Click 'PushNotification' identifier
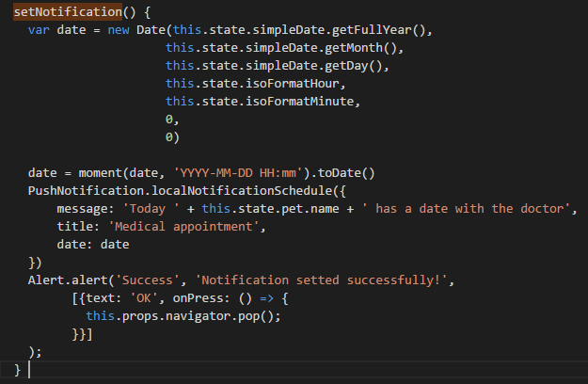The height and width of the screenshot is (384, 588). coord(86,191)
